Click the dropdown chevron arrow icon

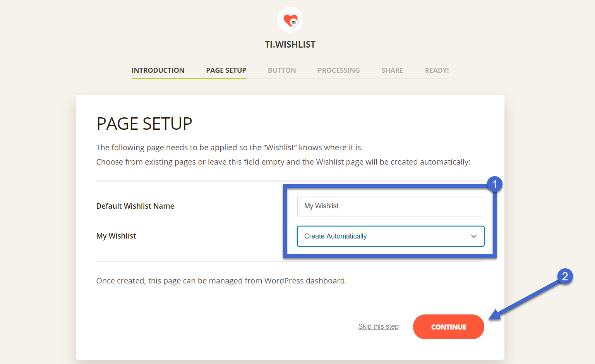473,236
